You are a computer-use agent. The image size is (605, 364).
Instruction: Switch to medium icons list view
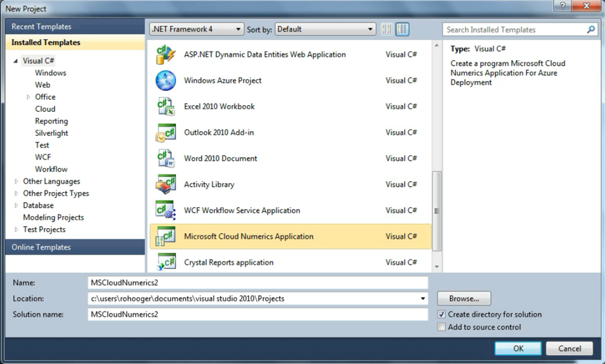(x=402, y=29)
